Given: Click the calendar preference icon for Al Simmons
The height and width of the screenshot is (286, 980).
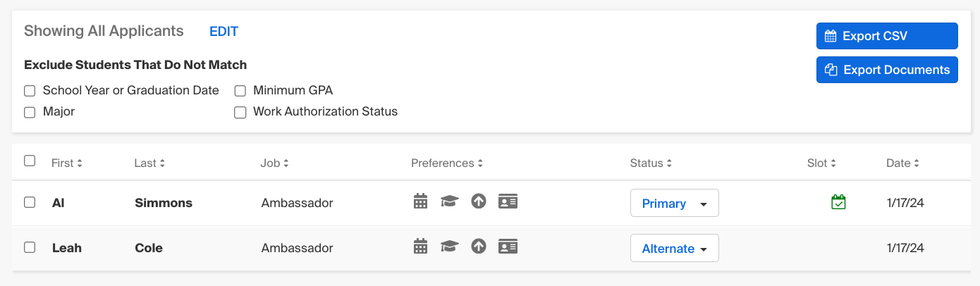Looking at the screenshot, I should click(x=420, y=202).
